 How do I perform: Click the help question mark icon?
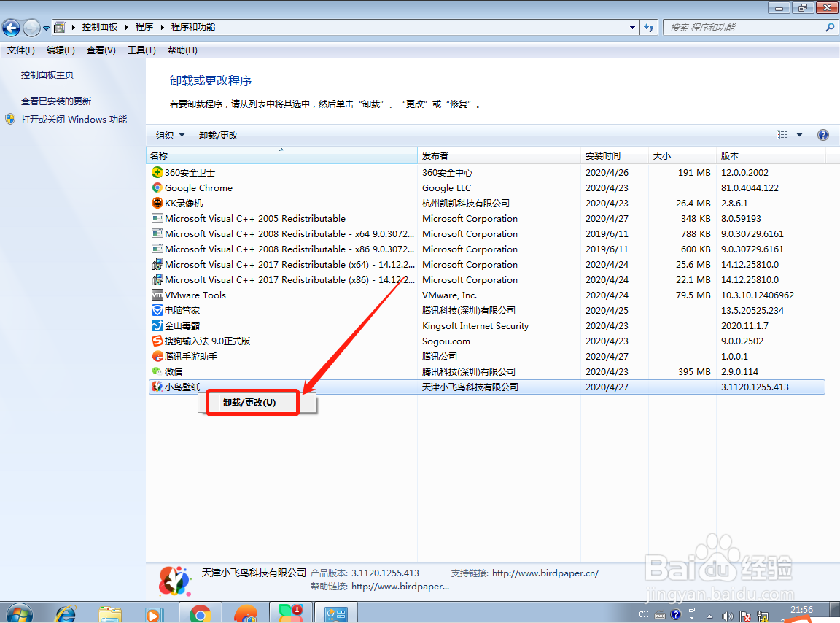[822, 135]
